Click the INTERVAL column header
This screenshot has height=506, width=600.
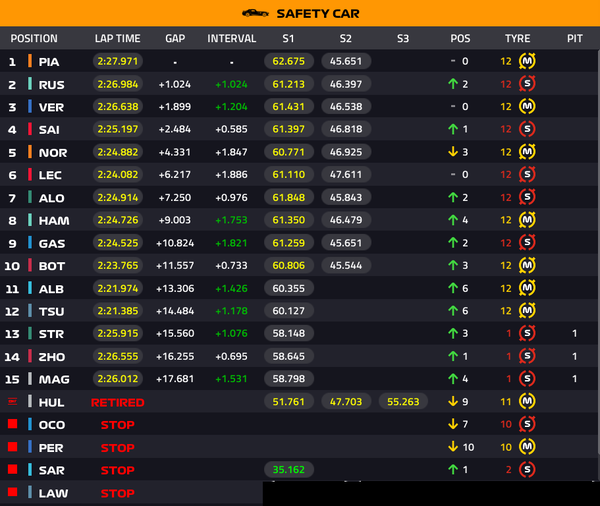[232, 39]
